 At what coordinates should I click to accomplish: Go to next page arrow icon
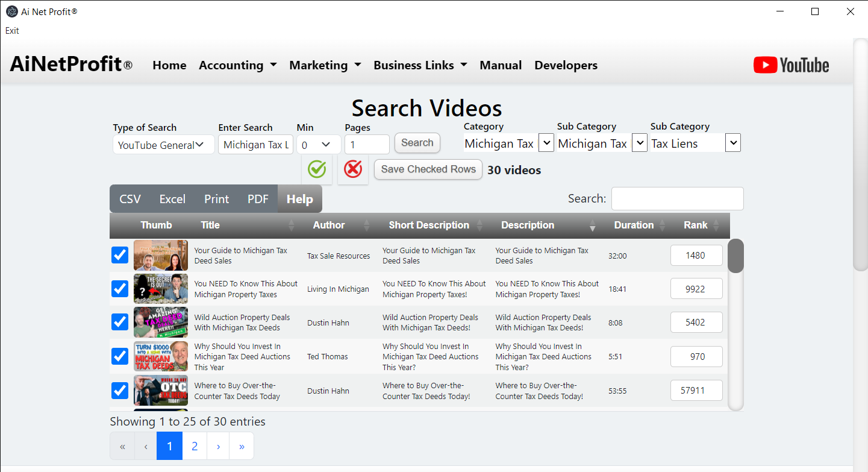coord(218,446)
